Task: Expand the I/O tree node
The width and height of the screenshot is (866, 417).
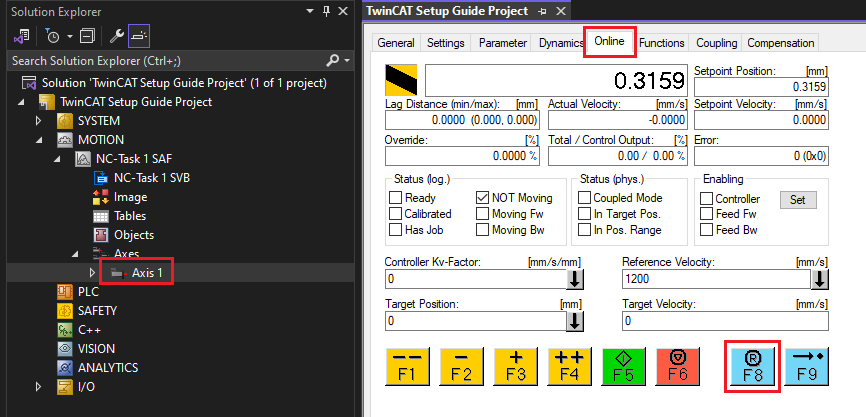Action: pyautogui.click(x=38, y=387)
